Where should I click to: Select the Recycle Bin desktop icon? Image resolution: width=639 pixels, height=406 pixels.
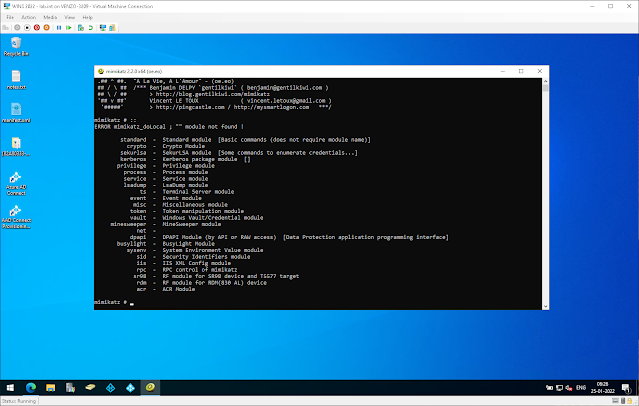(16, 46)
